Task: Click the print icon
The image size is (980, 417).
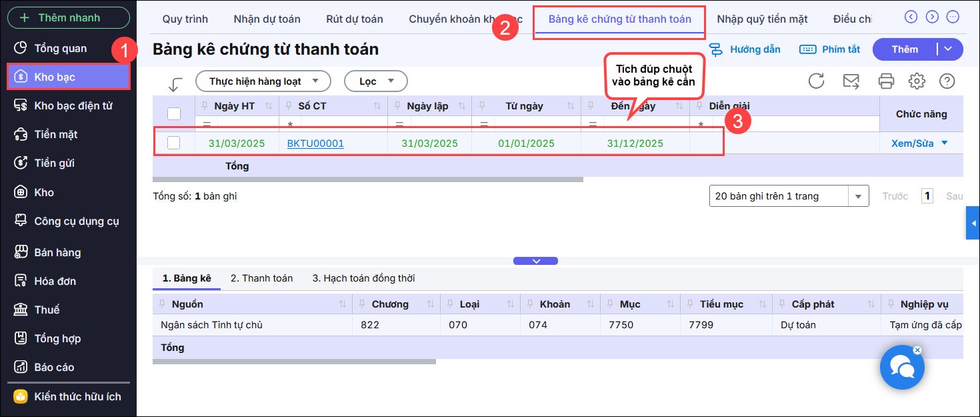Action: click(886, 81)
